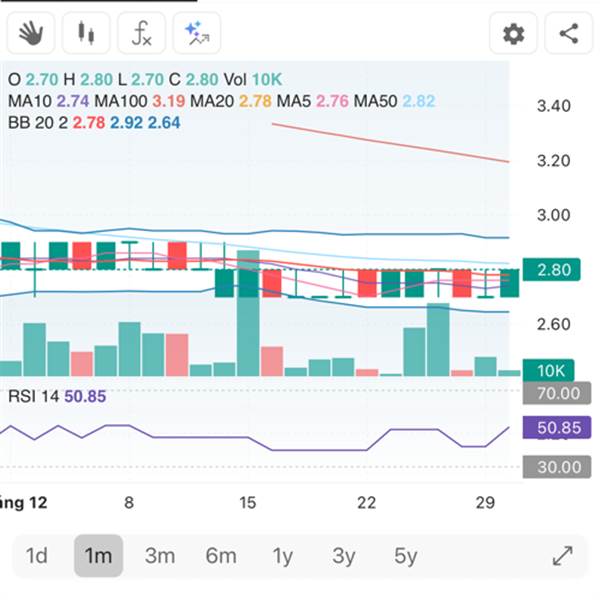Switch to the 6m timeframe
This screenshot has height=600, width=600.
(x=221, y=556)
